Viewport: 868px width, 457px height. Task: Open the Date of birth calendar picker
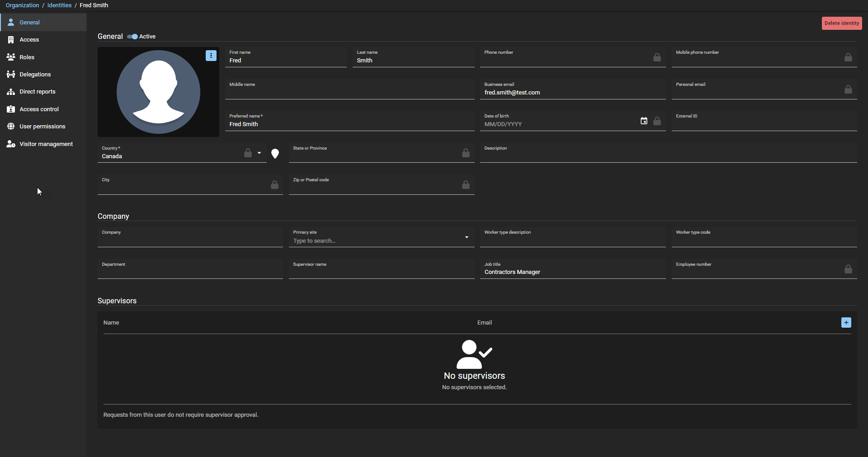pos(644,121)
